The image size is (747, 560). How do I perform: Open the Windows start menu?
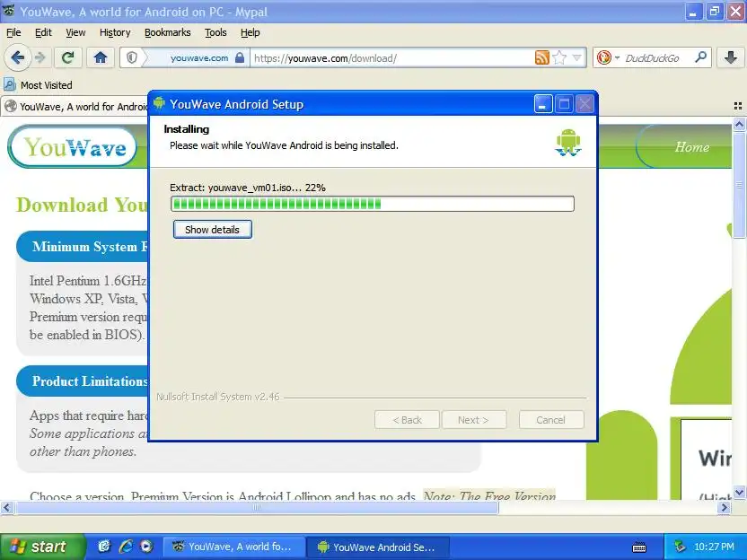[x=42, y=547]
